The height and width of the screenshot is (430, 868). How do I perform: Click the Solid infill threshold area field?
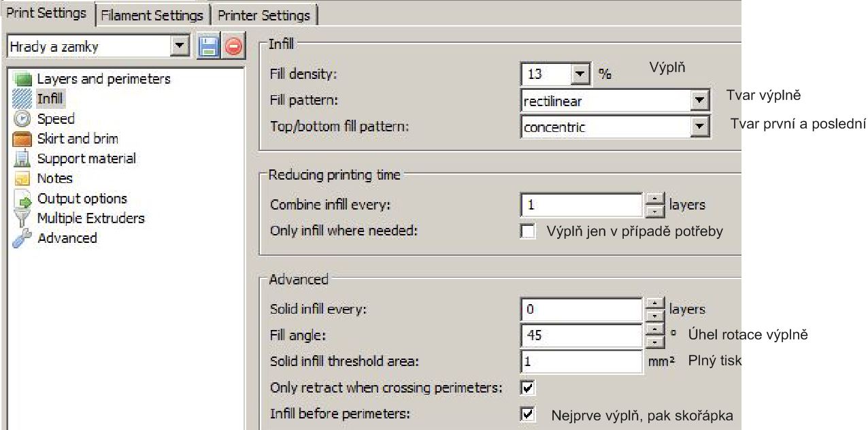581,361
